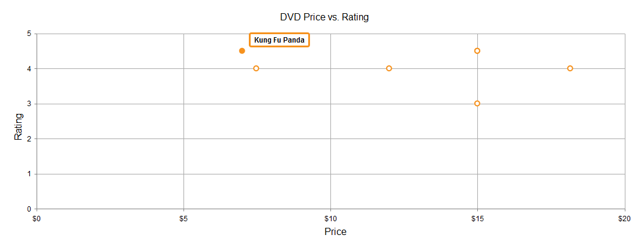Select the point at $15 with rating 3
Viewport: 644px width, 241px height.
point(477,104)
